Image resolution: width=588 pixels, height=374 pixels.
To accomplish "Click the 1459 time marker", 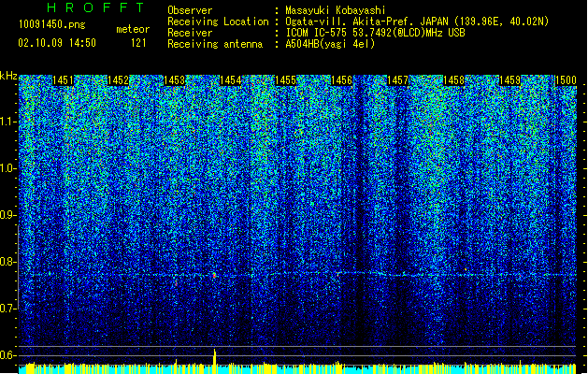I will (x=509, y=80).
